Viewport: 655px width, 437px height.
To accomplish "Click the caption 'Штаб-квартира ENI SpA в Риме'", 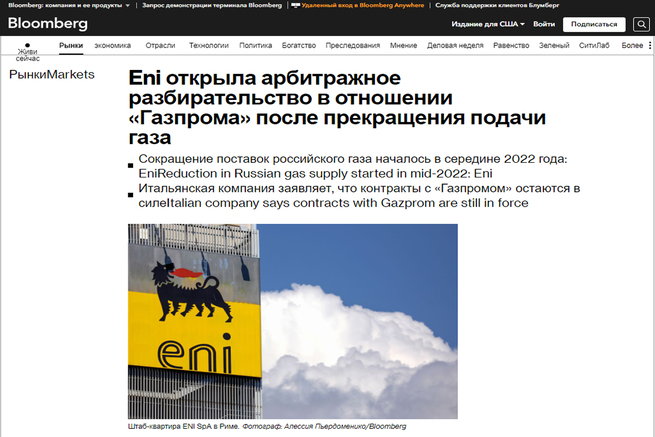I will (183, 427).
